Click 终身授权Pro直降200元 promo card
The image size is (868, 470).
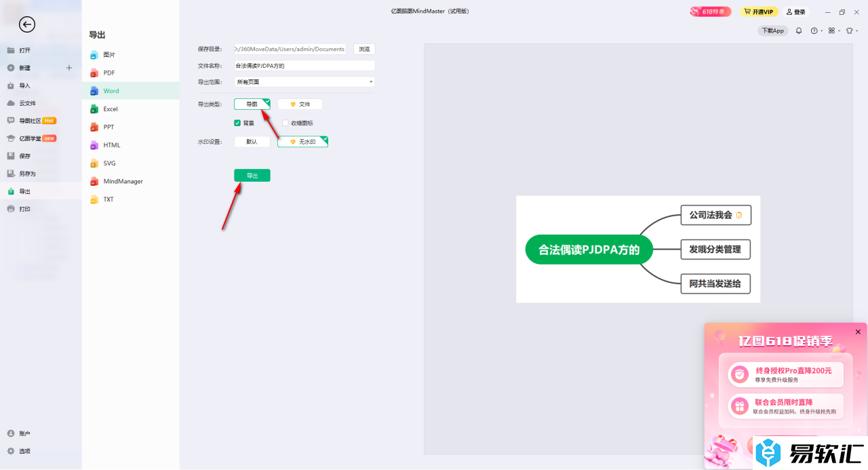click(786, 374)
